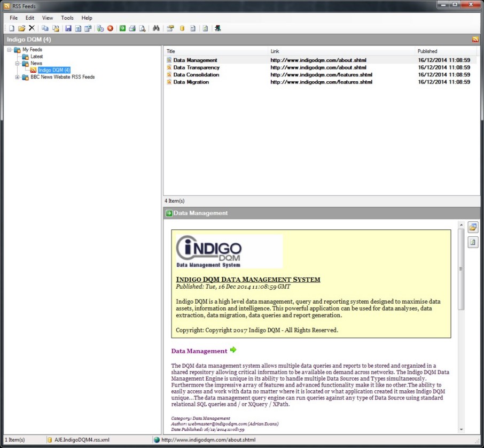Click the blue floppy disk Save icon
The image size is (484, 448).
[68, 28]
